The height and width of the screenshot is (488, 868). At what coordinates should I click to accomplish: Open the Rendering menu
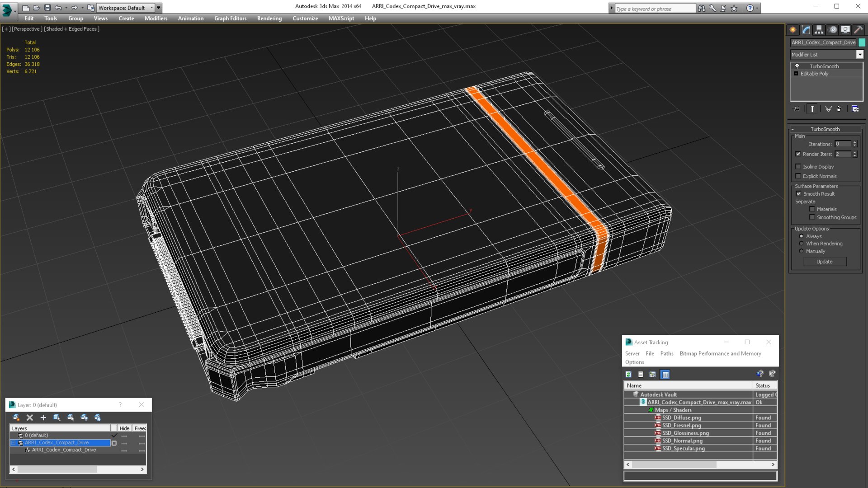(269, 19)
